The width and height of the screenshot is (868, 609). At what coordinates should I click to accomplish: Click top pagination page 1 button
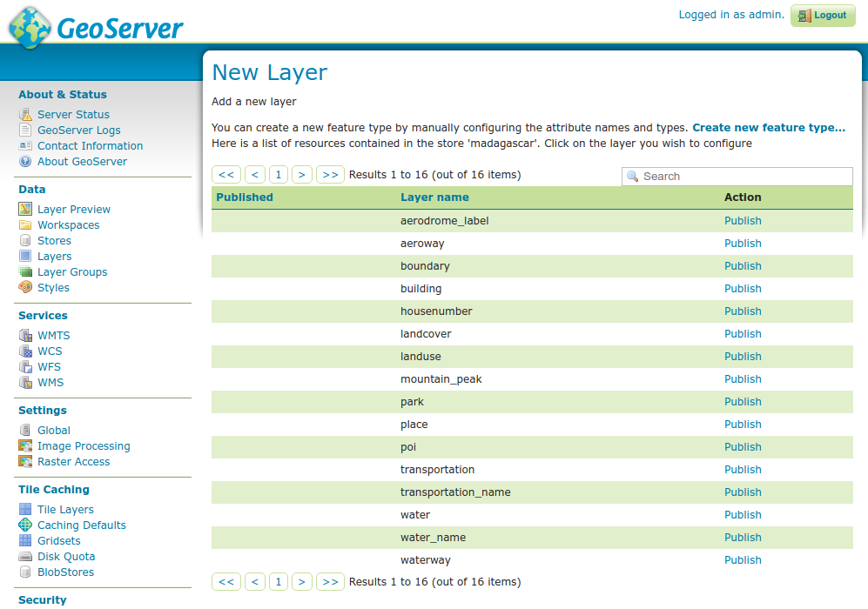[x=279, y=175]
